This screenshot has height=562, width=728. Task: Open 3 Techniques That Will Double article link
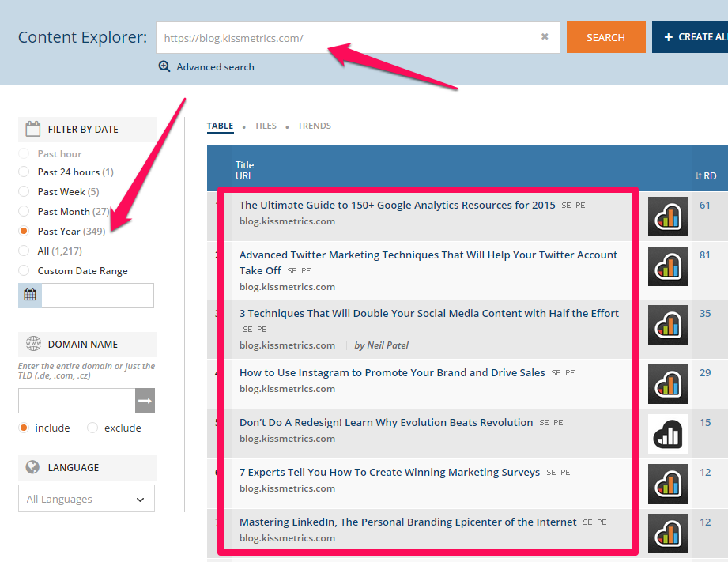click(x=429, y=313)
